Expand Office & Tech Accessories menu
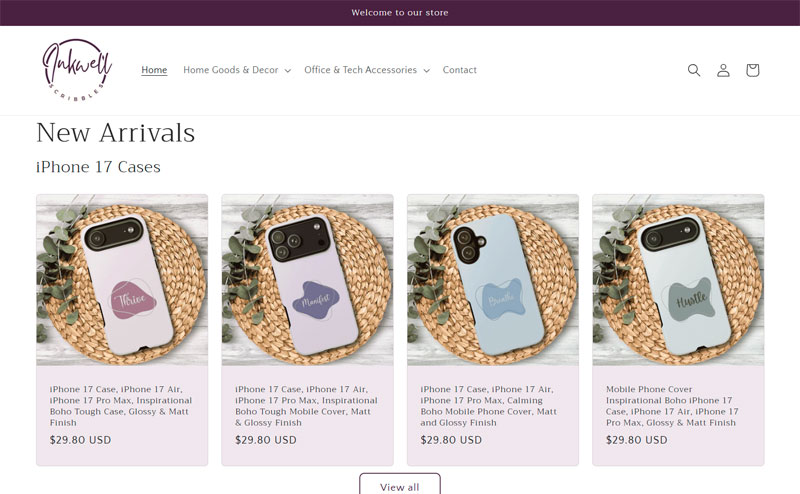Viewport: 800px width, 494px height. pyautogui.click(x=367, y=70)
